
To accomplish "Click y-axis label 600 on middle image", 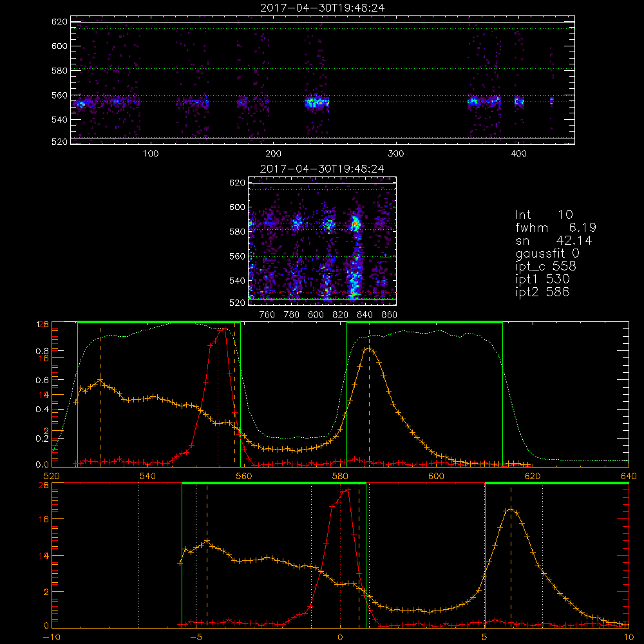I will tap(237, 207).
